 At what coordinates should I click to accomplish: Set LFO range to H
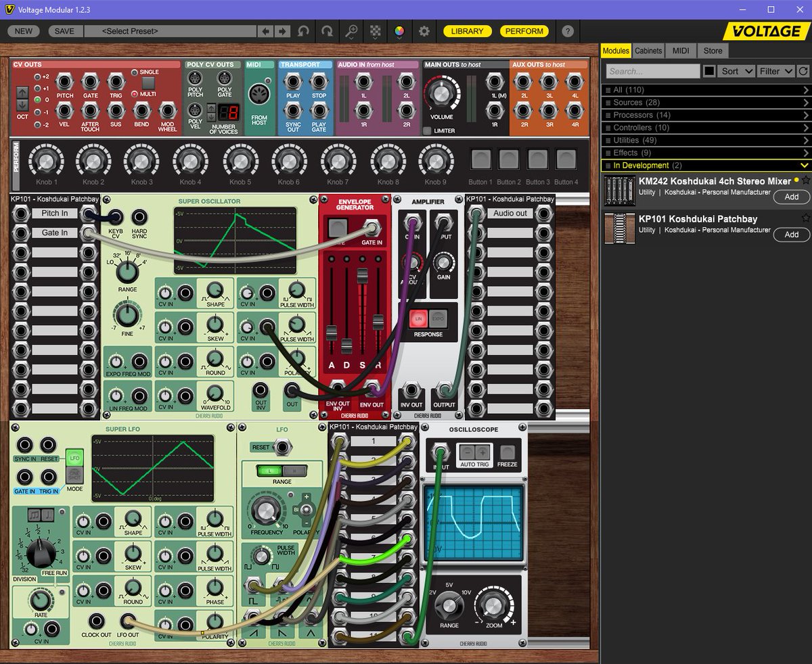294,471
